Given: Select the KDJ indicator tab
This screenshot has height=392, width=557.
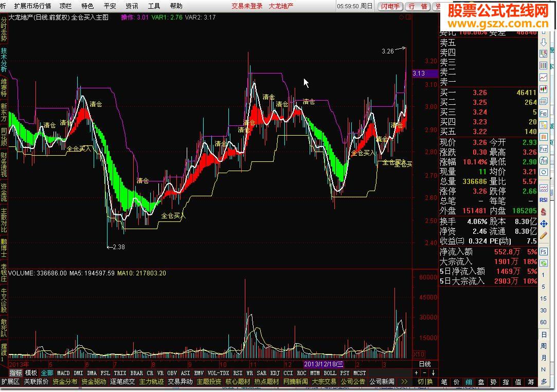Looking at the screenshot, I should pos(275,373).
